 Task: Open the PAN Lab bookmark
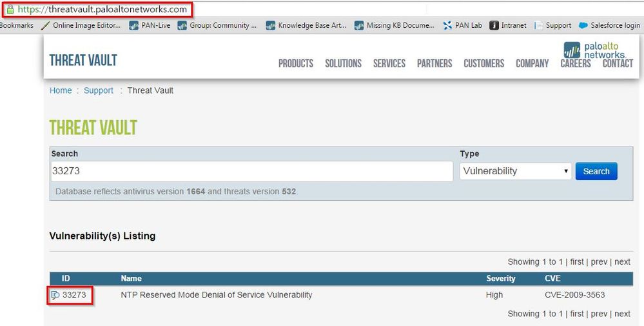pos(462,25)
